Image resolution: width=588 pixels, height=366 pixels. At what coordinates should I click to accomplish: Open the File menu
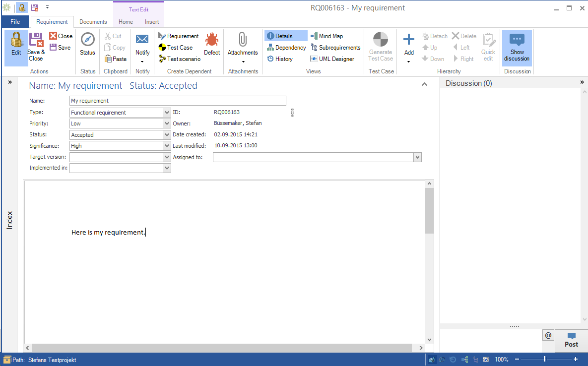tap(15, 22)
